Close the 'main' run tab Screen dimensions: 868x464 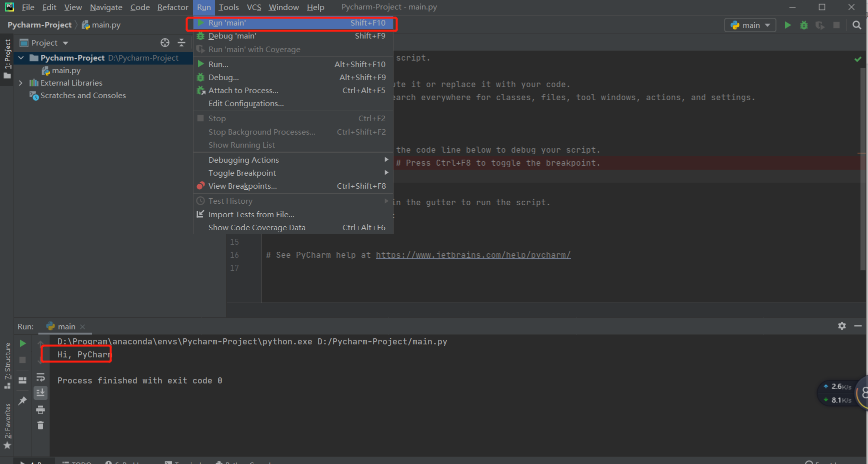coord(82,327)
